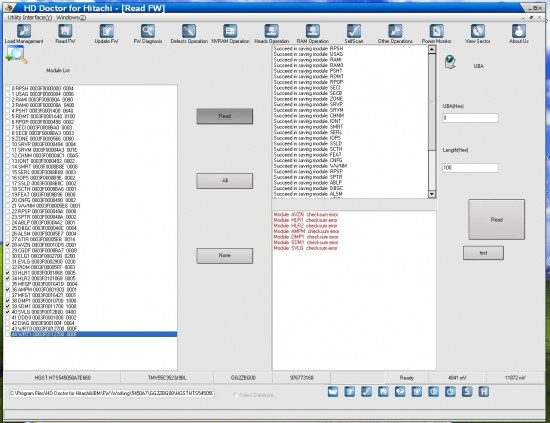The height and width of the screenshot is (423, 550).
Task: Uncheck the 39 SDM1 module checkbox
Action: tap(8, 307)
